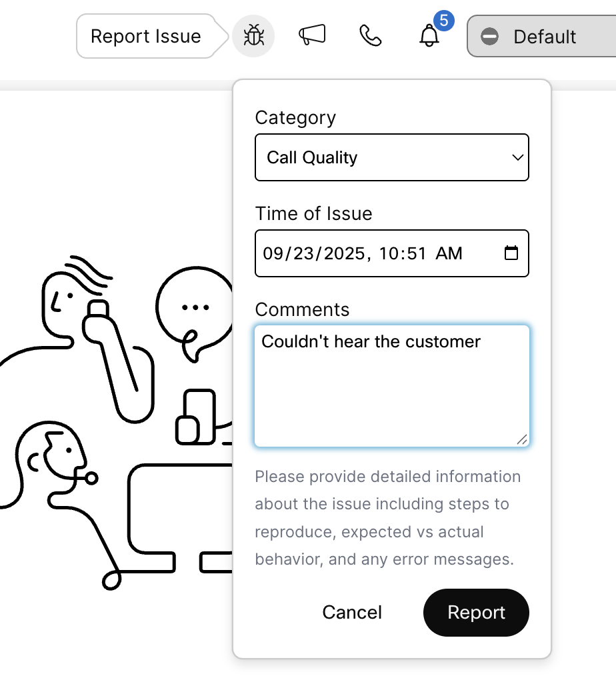Click the bug icon to report an issue

tap(253, 36)
